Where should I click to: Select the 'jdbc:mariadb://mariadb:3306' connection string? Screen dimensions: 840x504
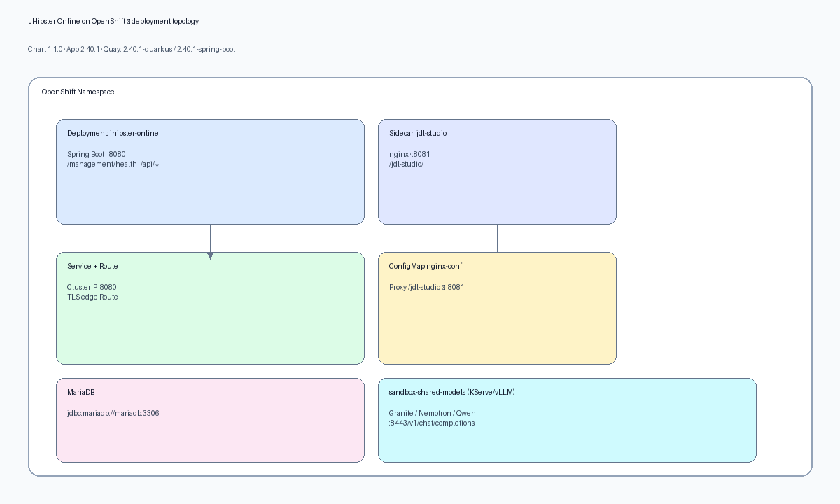click(x=113, y=413)
